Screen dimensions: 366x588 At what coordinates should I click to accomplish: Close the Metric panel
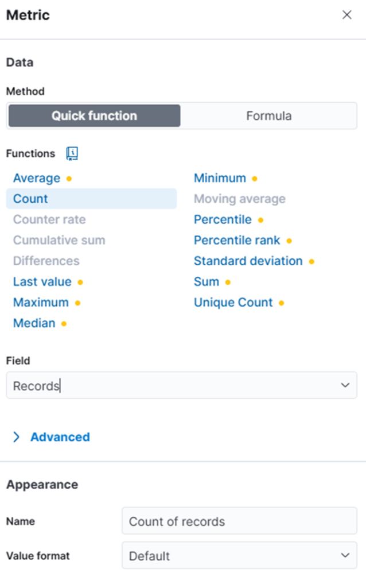point(347,14)
